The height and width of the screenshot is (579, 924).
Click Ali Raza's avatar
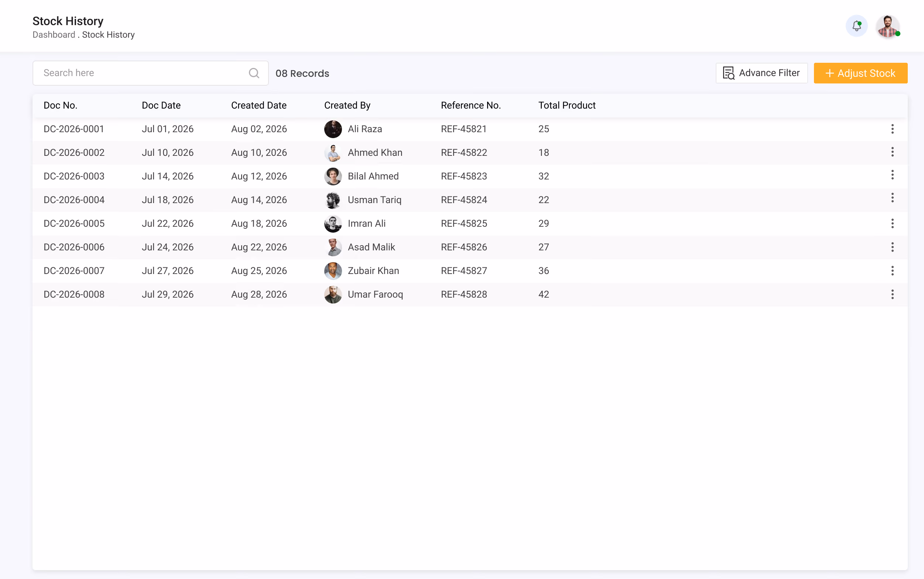tap(333, 129)
